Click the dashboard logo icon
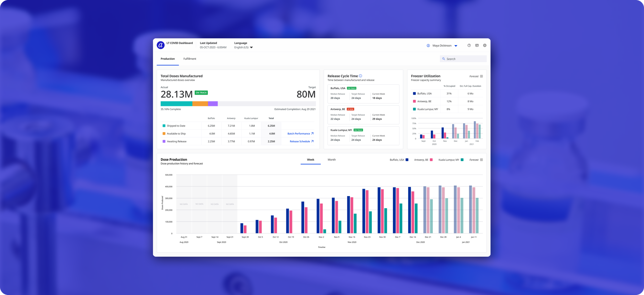This screenshot has width=644, height=295. 160,45
